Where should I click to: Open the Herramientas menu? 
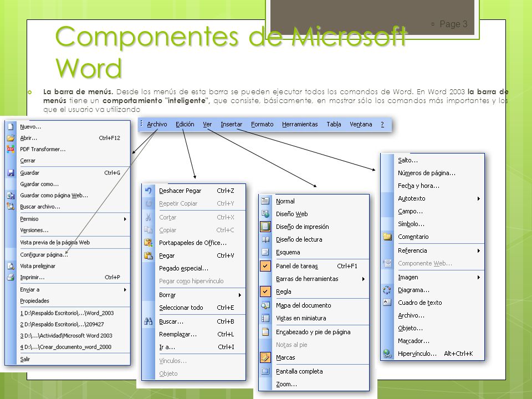(x=300, y=124)
